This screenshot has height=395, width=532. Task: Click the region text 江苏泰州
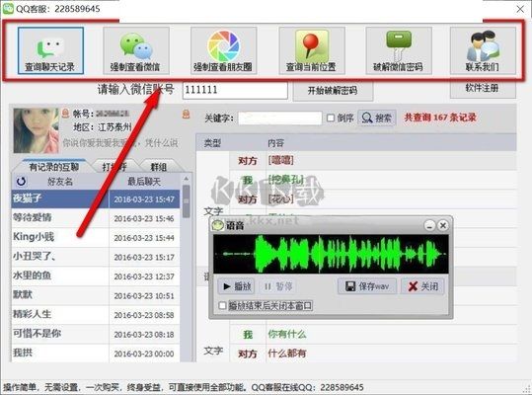(114, 127)
